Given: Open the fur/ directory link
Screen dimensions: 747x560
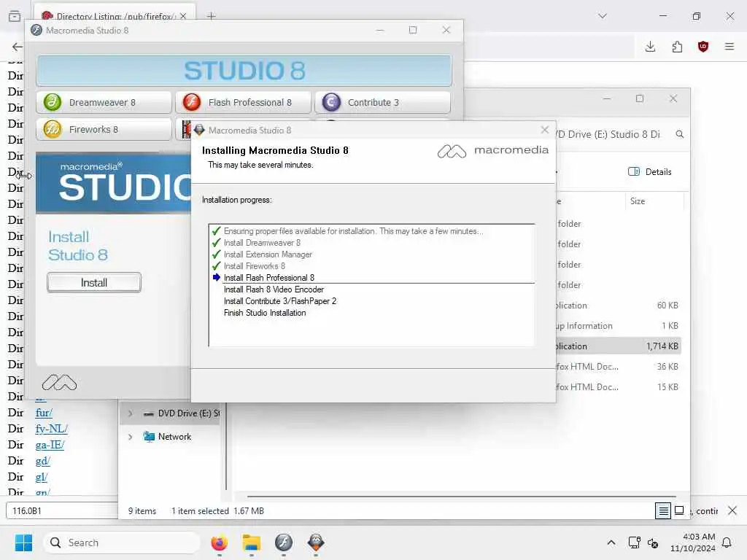Looking at the screenshot, I should [x=44, y=413].
